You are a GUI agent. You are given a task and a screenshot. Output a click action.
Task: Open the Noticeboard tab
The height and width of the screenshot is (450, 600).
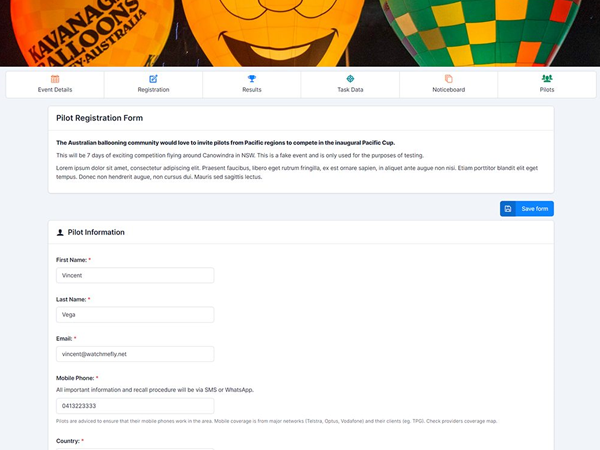click(x=448, y=85)
